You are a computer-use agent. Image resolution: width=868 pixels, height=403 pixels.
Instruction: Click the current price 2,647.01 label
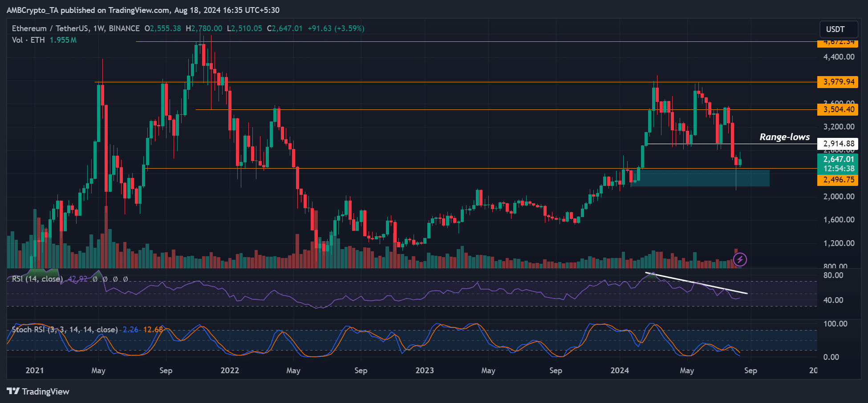pyautogui.click(x=838, y=159)
